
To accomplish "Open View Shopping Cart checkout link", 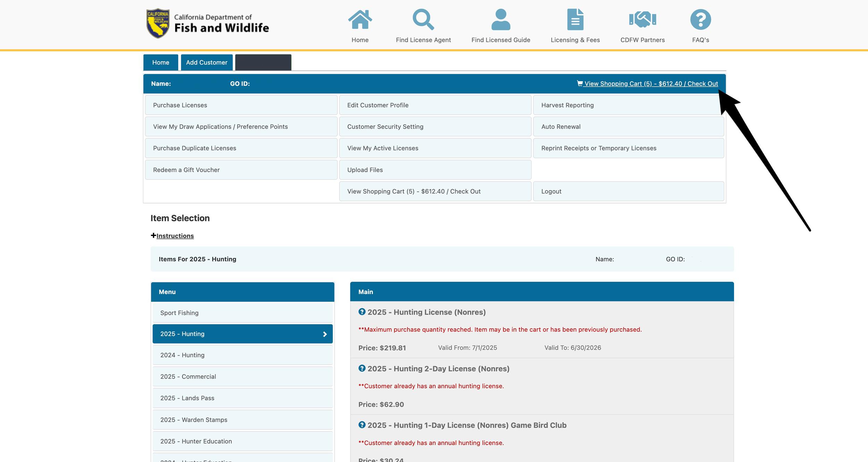I will pos(651,83).
